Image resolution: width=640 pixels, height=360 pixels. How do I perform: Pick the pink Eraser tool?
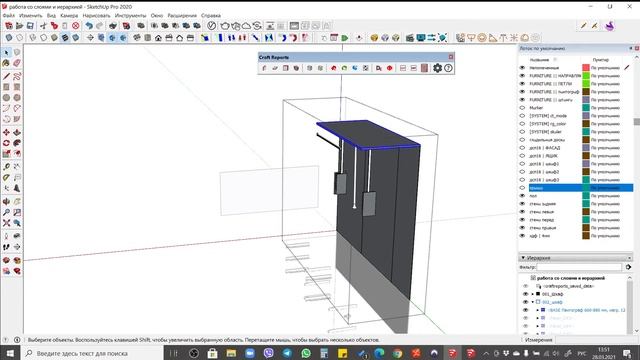(x=17, y=63)
